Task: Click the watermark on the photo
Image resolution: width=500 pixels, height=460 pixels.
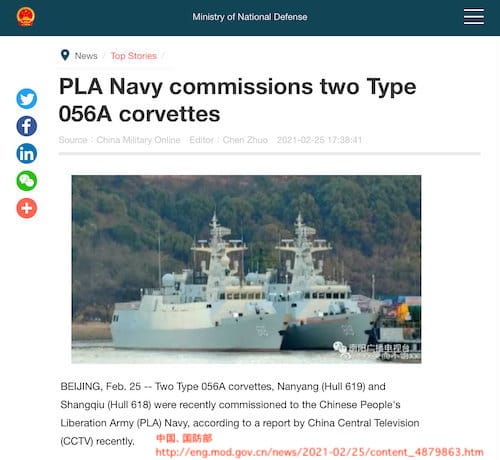Action: [377, 351]
